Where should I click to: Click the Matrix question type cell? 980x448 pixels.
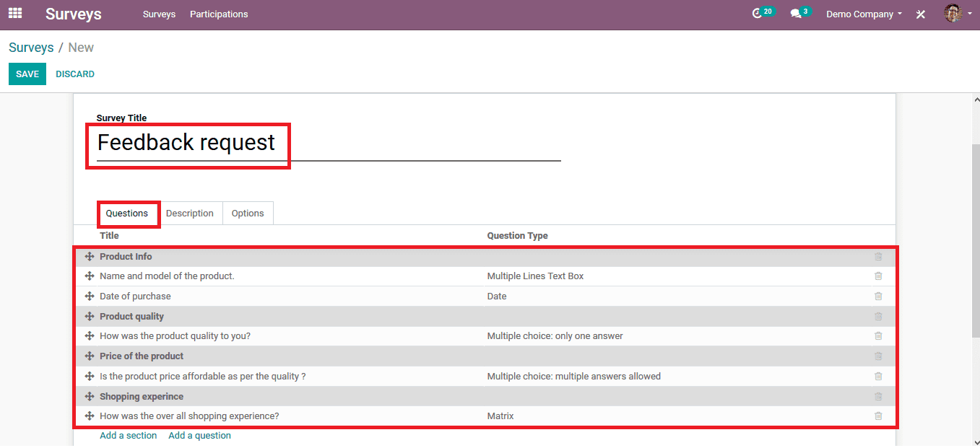[x=500, y=416]
